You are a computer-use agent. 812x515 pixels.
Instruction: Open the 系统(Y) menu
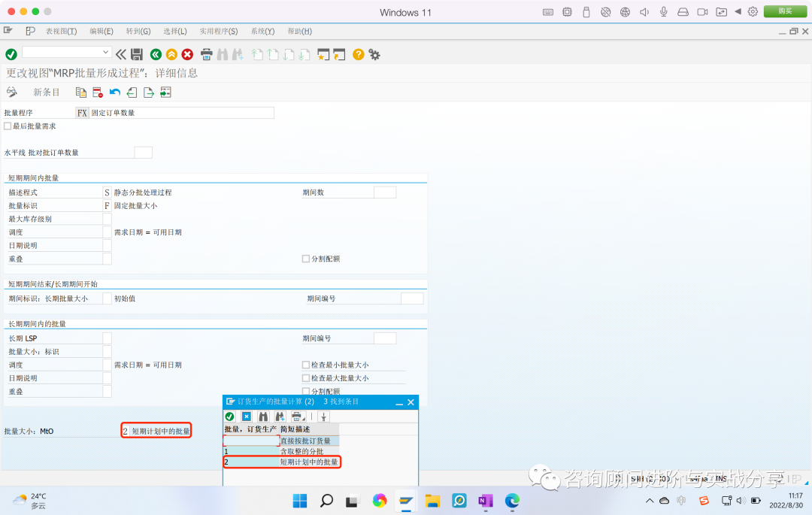coord(262,31)
